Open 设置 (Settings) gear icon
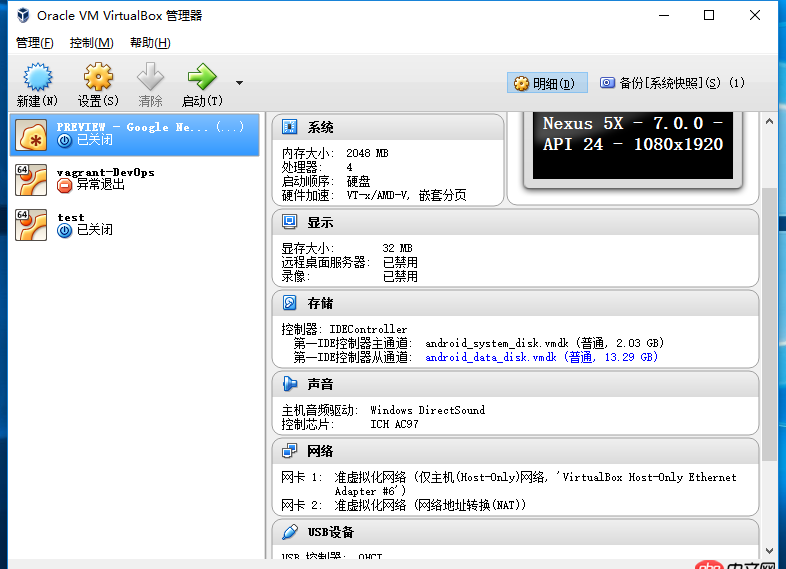 (97, 78)
